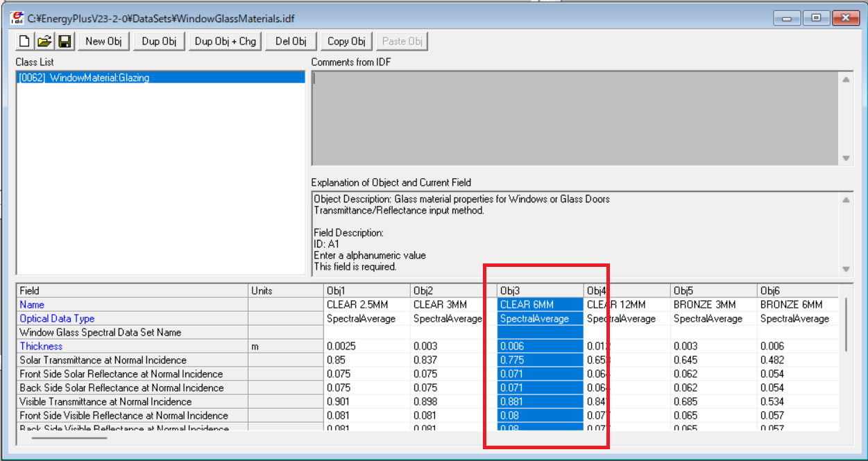Click the Dup Obj + Chg button
The image size is (868, 461).
pyautogui.click(x=225, y=42)
